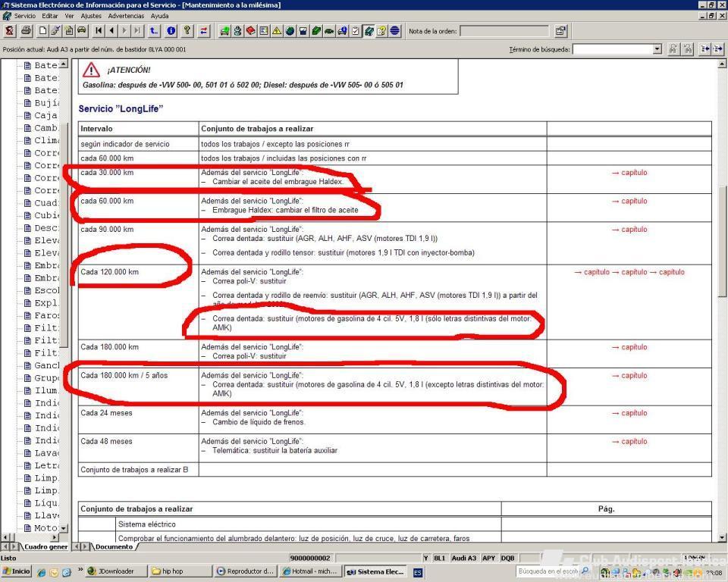The image size is (728, 582).
Task: Click the second binoculars search icon
Action: pos(688,48)
